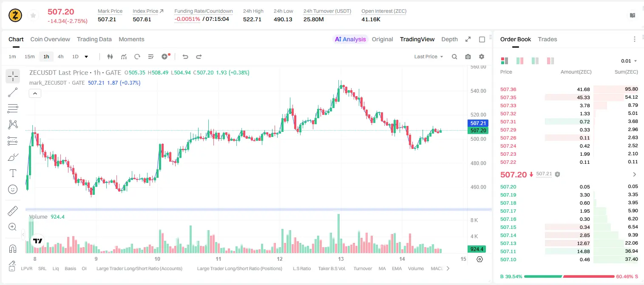Viewport: 644px width, 285px height.
Task: Open the Coin Overview tab
Action: [x=50, y=39]
